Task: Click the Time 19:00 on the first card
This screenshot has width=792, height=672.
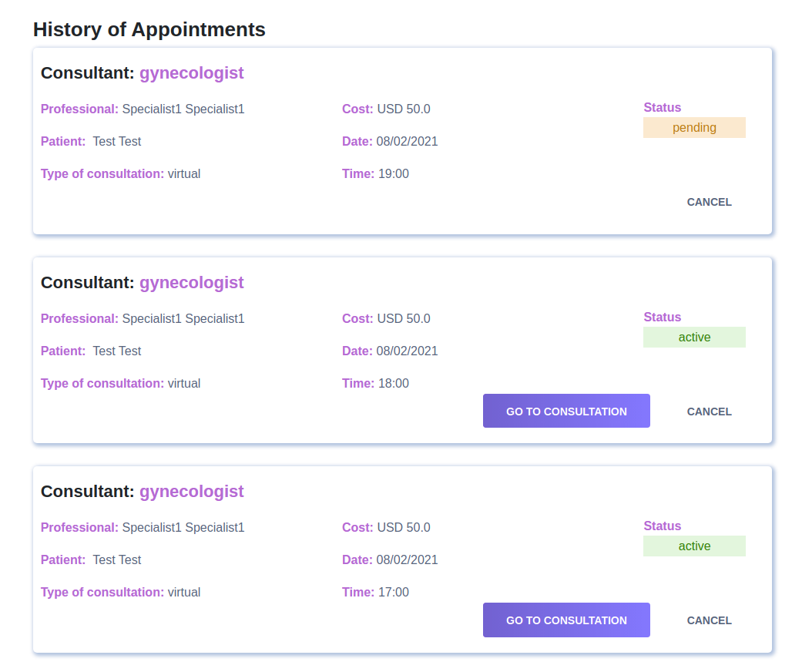Action: (394, 173)
